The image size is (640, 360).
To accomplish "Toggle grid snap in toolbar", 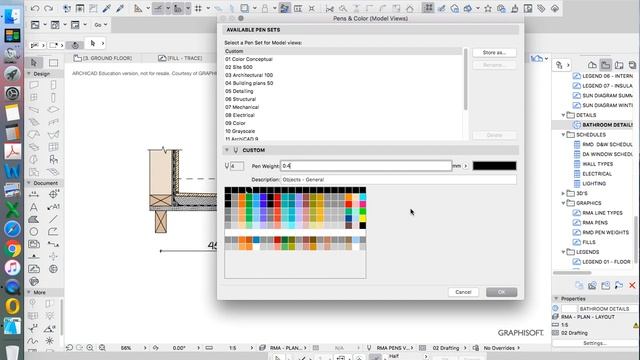I will click(198, 8).
